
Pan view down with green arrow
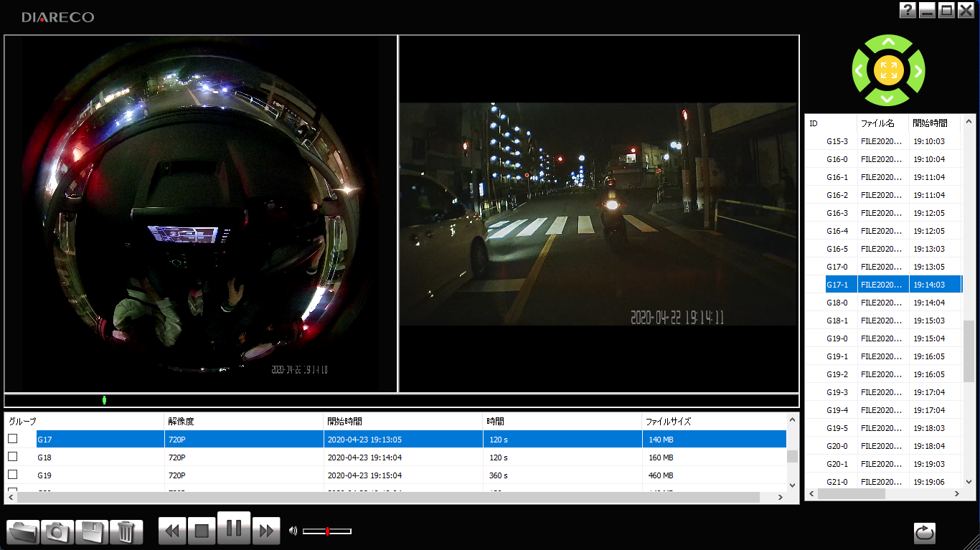coord(888,98)
